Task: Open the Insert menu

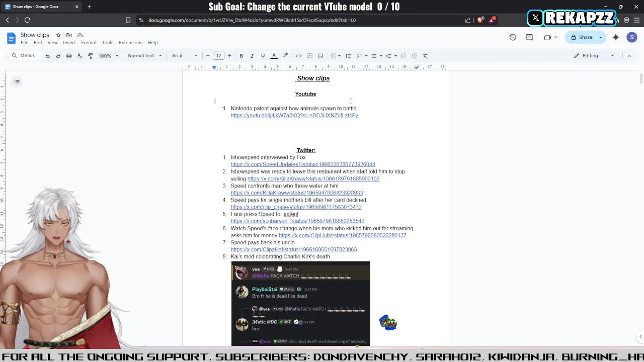Action: click(x=69, y=43)
